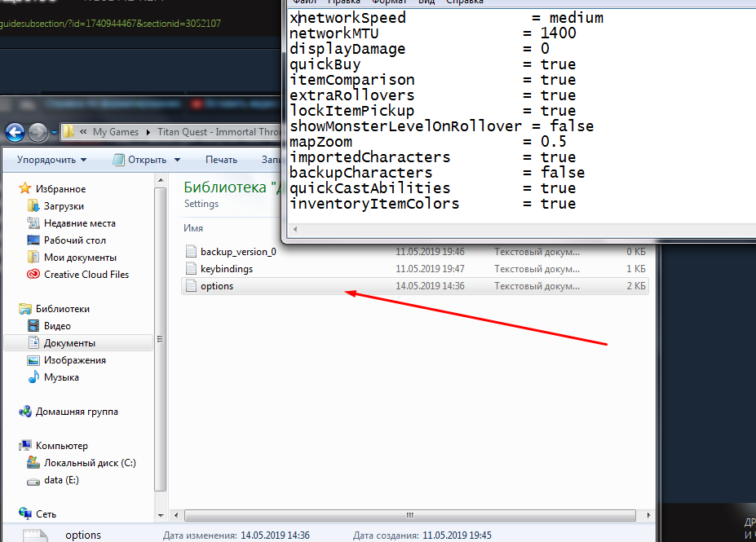Open Загрузки in the favorites list
This screenshot has height=542, width=756.
(64, 205)
